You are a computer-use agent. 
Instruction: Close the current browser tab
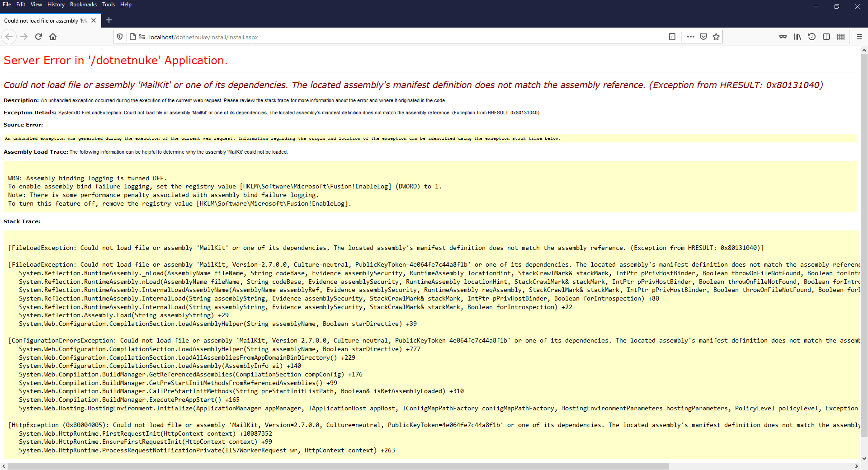pos(94,20)
